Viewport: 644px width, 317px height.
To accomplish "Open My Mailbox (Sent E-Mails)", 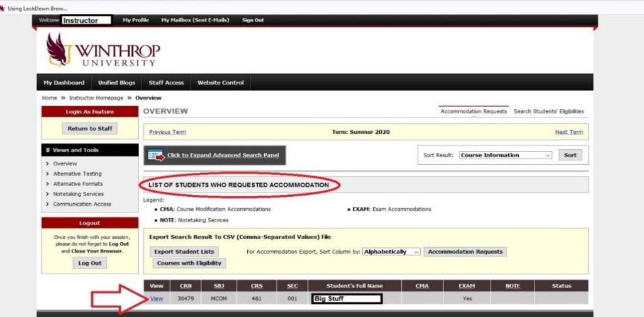I will (195, 20).
